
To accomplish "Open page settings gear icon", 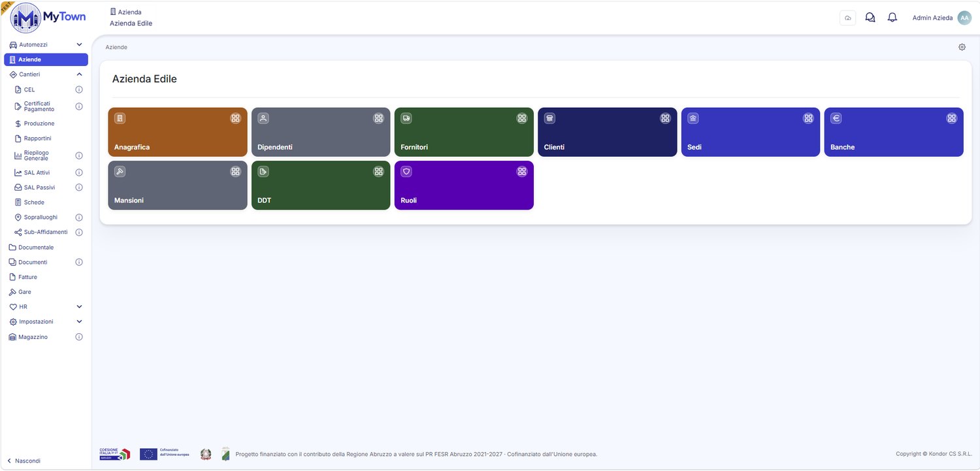I will (x=962, y=47).
